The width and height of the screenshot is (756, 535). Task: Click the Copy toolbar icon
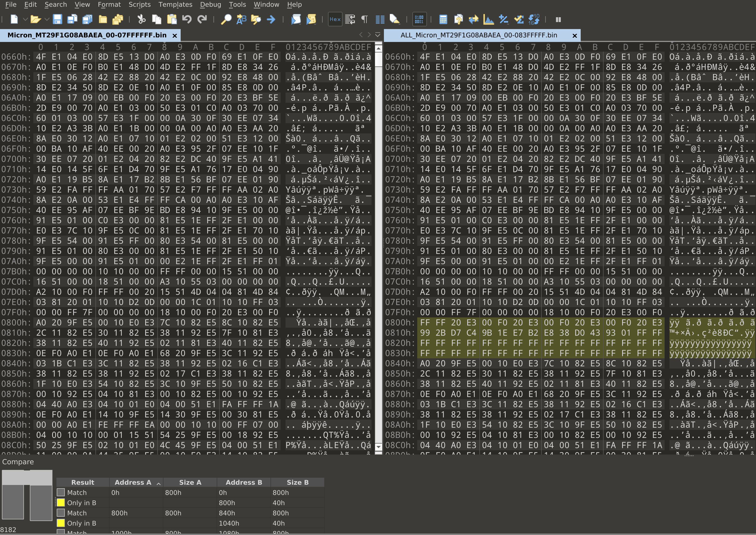tap(157, 19)
